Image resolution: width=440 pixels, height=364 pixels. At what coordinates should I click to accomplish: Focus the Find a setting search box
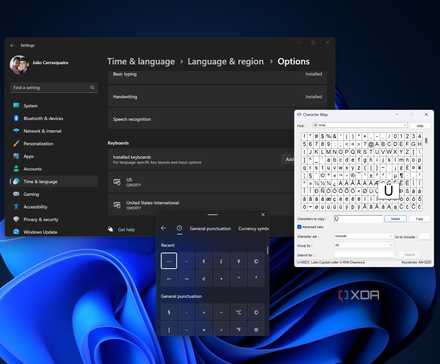54,88
